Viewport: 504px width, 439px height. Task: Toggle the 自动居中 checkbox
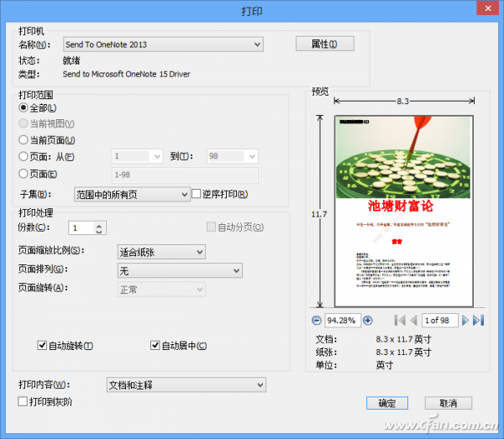(x=155, y=345)
